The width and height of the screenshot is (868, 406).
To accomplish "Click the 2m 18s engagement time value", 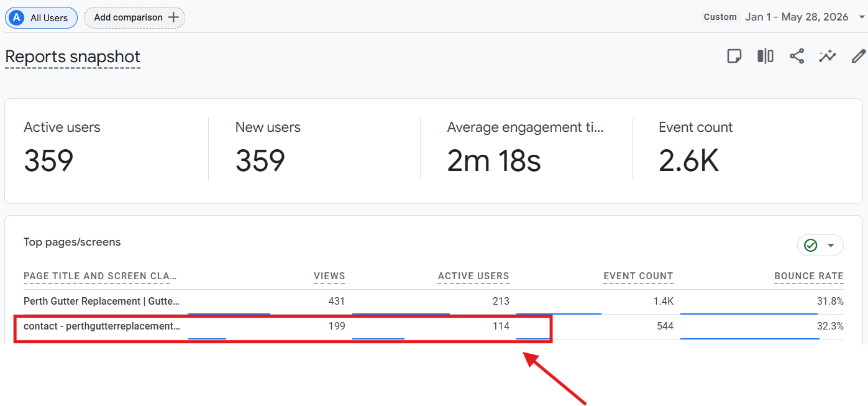I will (494, 160).
